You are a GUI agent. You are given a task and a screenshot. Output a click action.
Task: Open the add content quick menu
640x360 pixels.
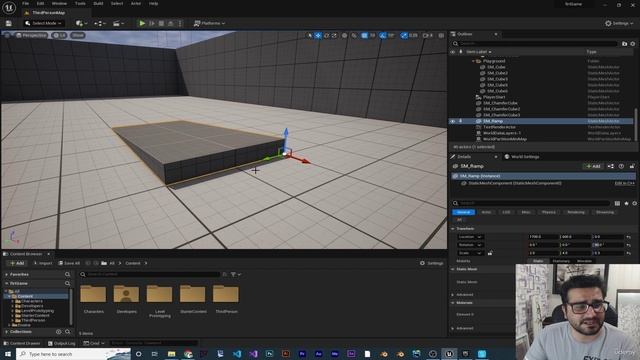(x=81, y=23)
